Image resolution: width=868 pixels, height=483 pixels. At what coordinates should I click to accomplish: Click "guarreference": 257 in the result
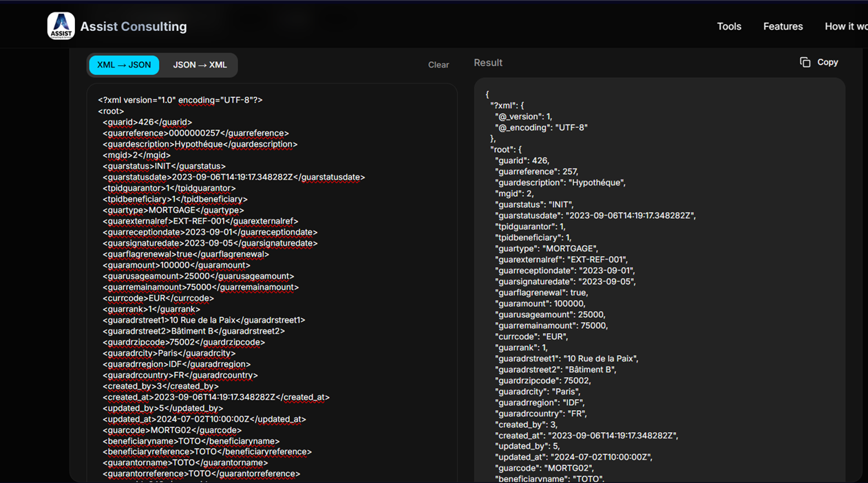click(x=536, y=171)
